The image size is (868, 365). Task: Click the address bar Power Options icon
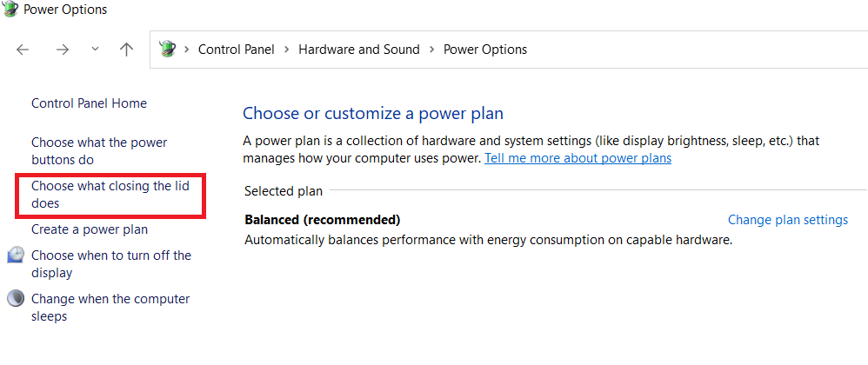click(168, 50)
